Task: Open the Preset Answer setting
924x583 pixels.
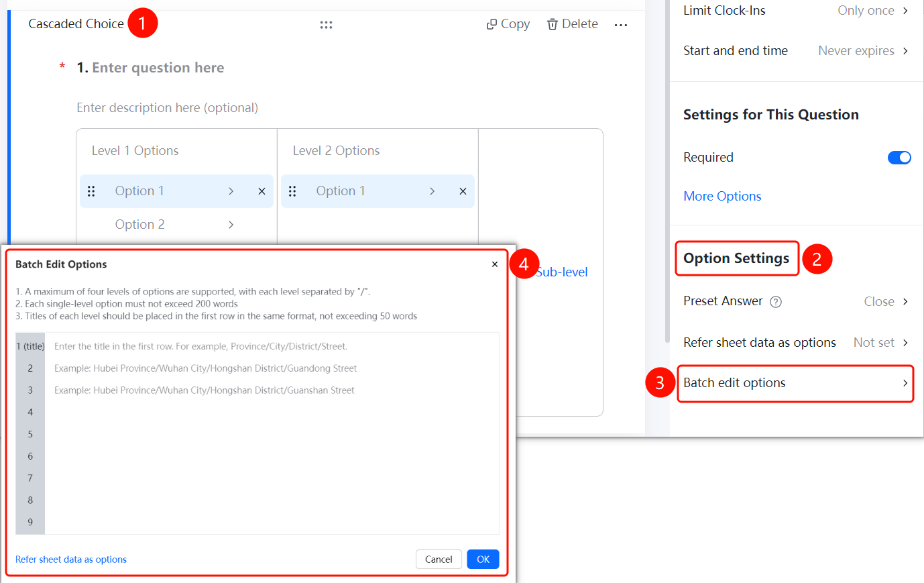Action: click(796, 301)
